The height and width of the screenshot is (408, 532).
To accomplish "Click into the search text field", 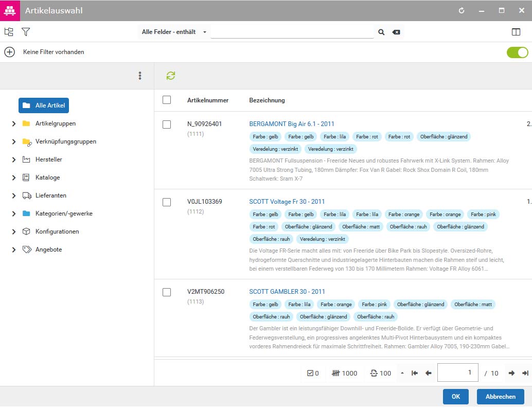I will click(292, 32).
